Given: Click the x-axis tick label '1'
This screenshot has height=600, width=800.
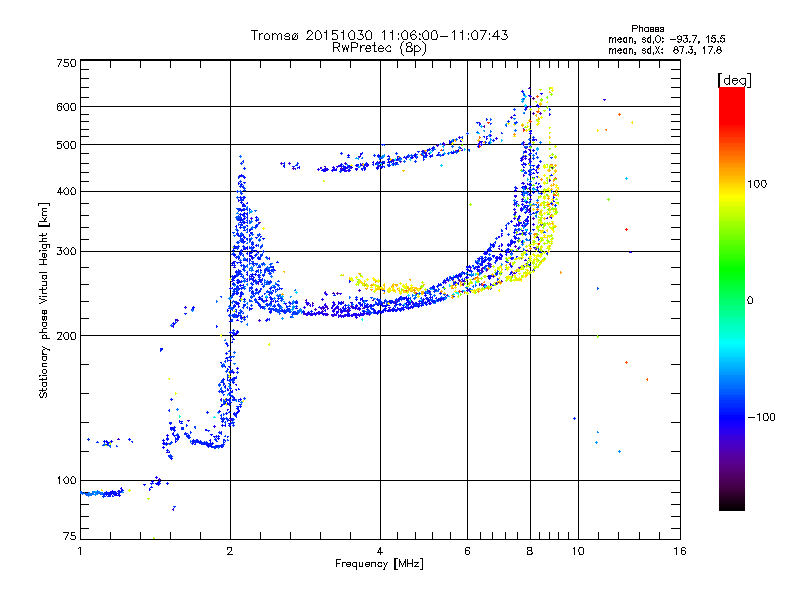Looking at the screenshot, I should click(80, 551).
